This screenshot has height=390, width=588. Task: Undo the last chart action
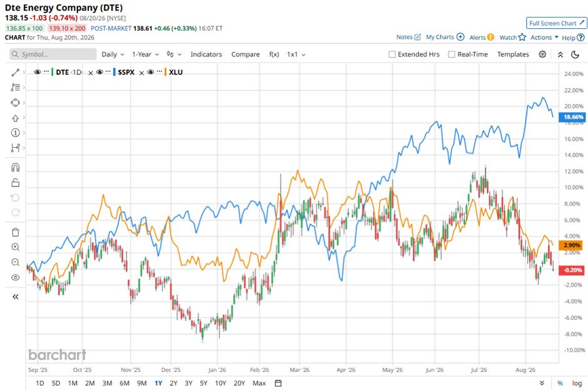pyautogui.click(x=16, y=197)
